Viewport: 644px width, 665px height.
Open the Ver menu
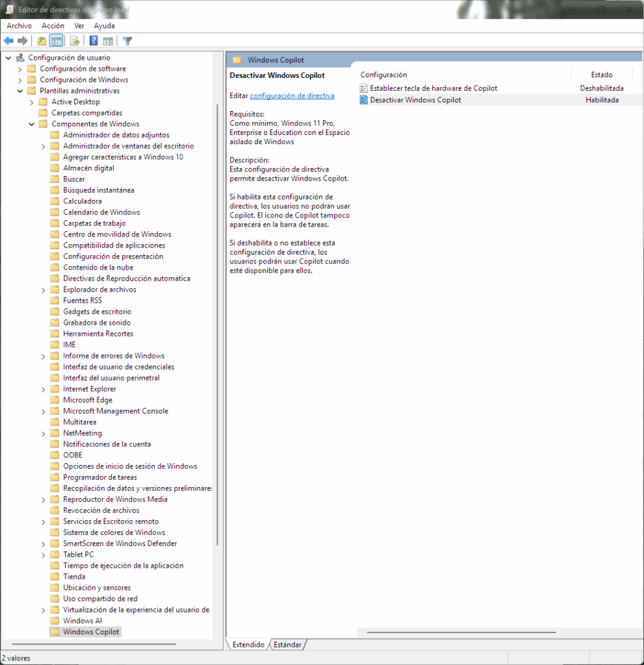tap(79, 25)
